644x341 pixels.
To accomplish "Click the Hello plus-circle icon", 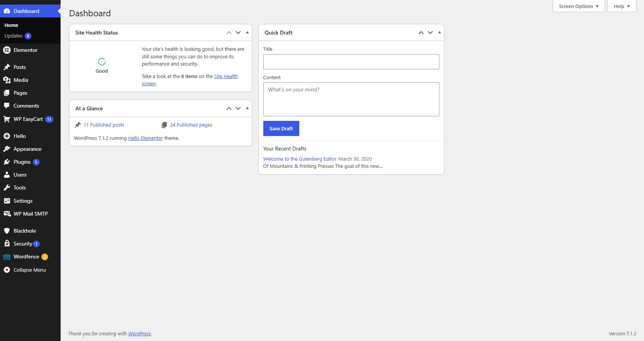I will point(7,136).
